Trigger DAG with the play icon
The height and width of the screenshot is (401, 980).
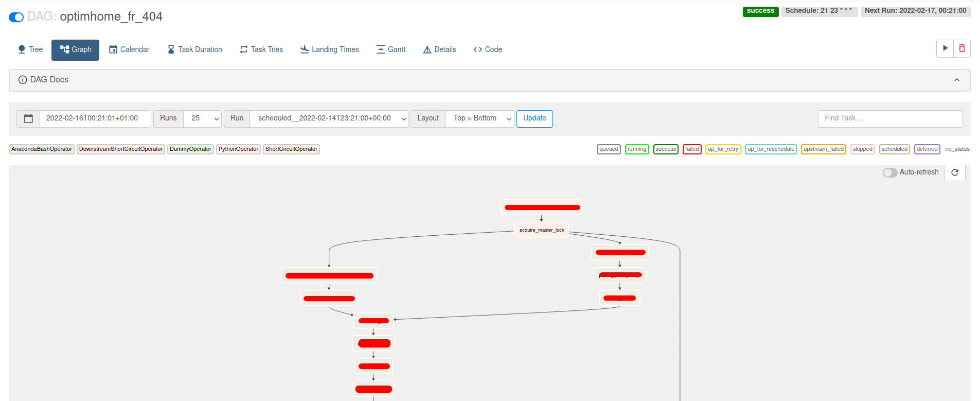945,48
